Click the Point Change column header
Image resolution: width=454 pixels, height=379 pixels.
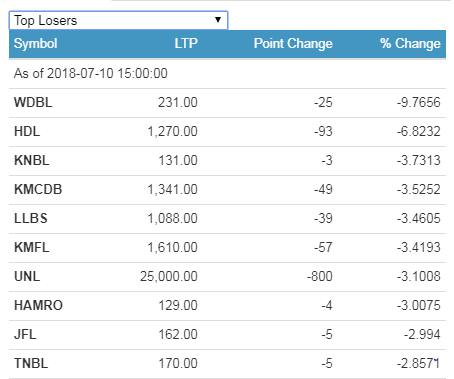tap(293, 44)
